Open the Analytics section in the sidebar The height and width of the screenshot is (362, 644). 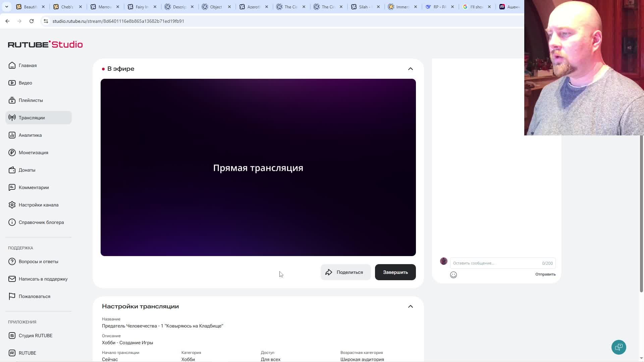(30, 135)
